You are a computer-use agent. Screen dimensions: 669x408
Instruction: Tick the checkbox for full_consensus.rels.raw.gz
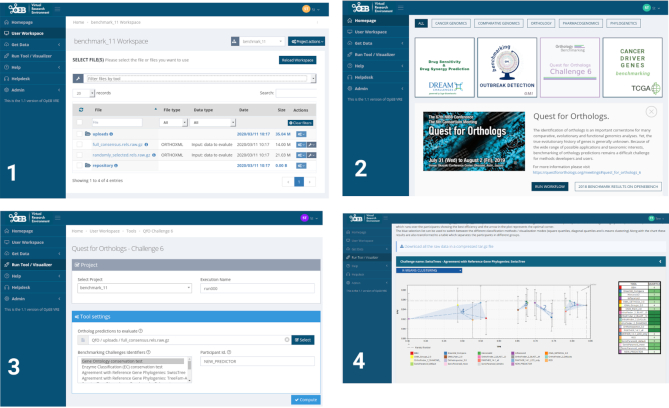(80, 144)
